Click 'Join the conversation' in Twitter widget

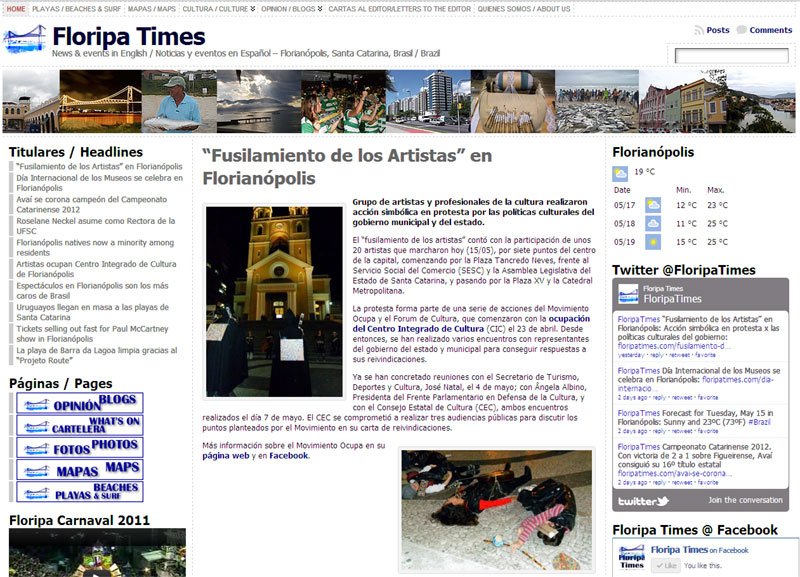tap(745, 500)
